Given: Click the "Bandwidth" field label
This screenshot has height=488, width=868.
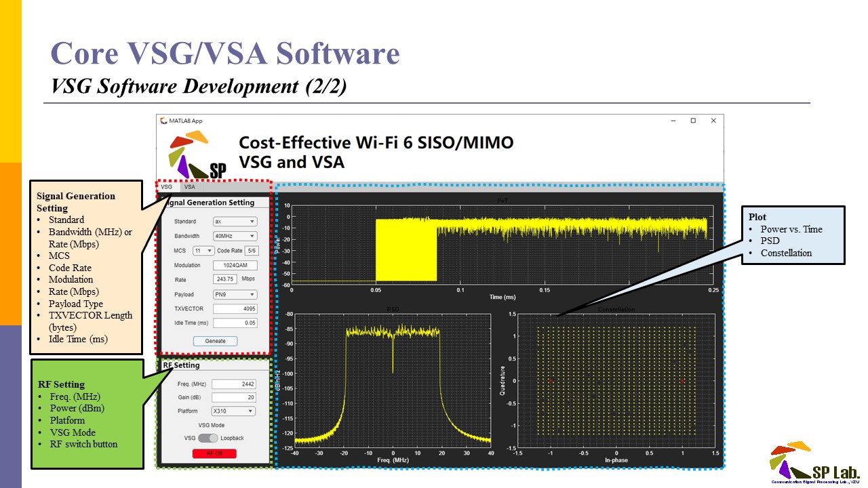Looking at the screenshot, I should tap(186, 236).
